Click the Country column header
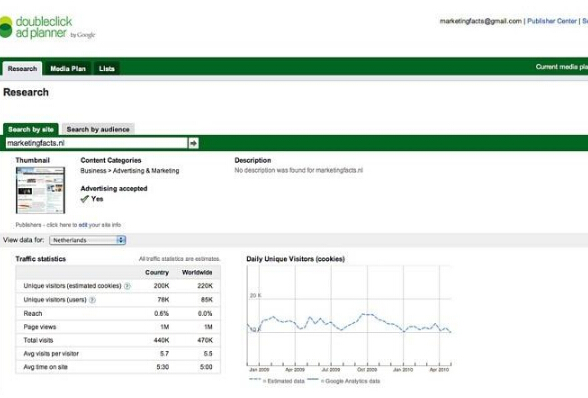Image resolution: width=588 pixels, height=398 pixels. (157, 272)
